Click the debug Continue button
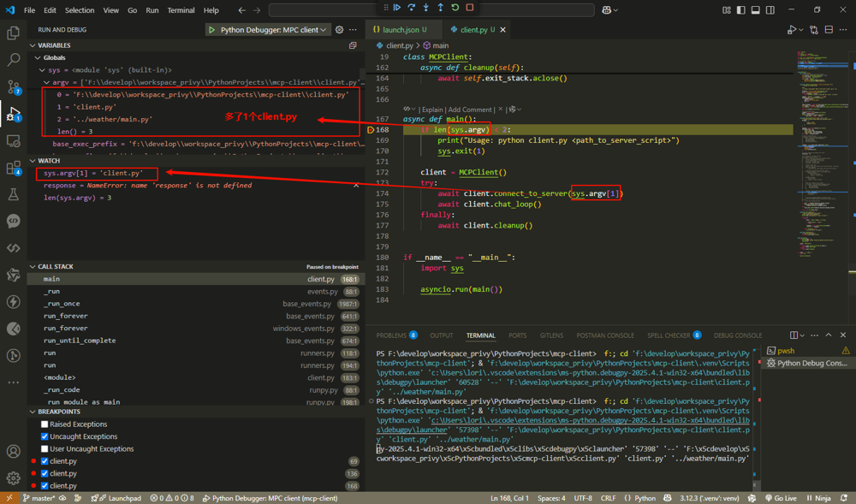Viewport: 856px width, 504px height. pyautogui.click(x=397, y=8)
